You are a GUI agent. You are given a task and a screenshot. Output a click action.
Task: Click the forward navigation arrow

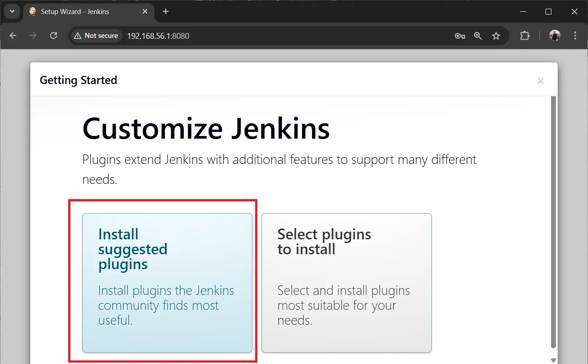(33, 35)
